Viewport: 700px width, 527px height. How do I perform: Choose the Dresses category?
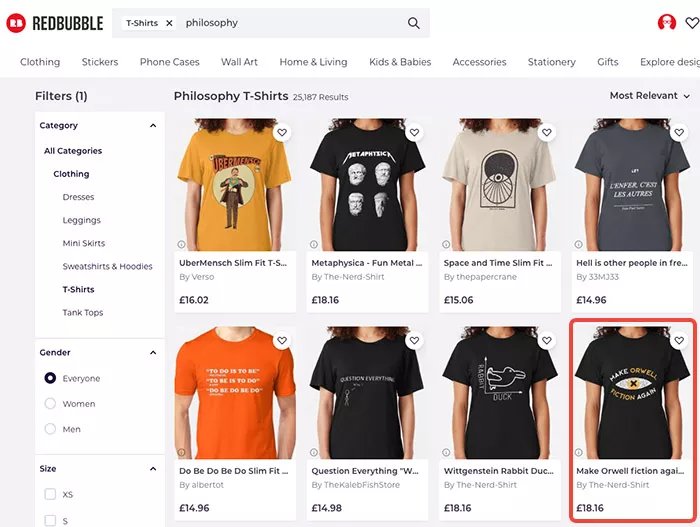tap(79, 197)
